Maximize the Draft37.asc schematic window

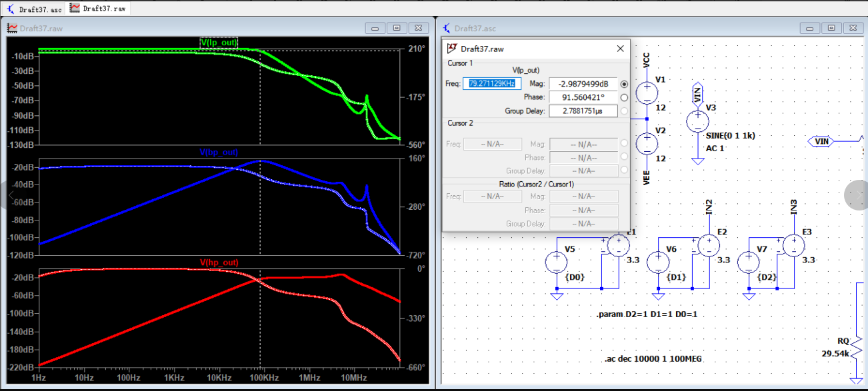pyautogui.click(x=831, y=28)
